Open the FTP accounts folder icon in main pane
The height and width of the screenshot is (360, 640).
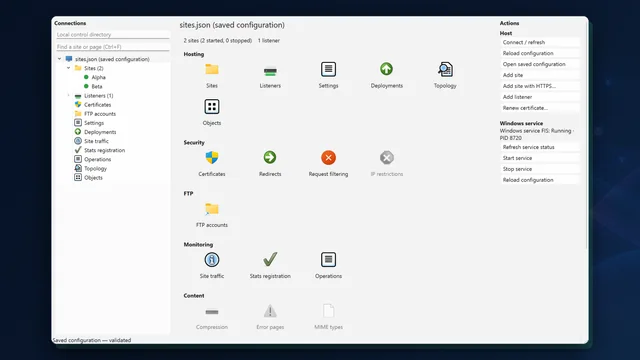pos(212,209)
